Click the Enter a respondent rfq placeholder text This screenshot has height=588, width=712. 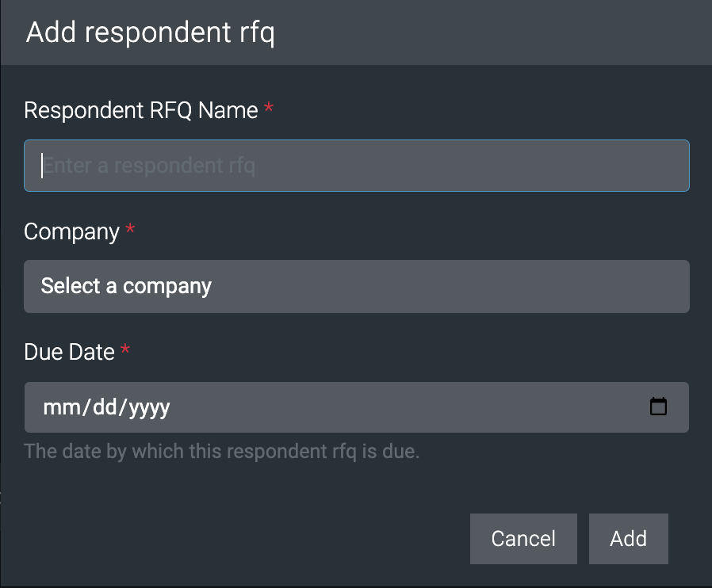(149, 166)
